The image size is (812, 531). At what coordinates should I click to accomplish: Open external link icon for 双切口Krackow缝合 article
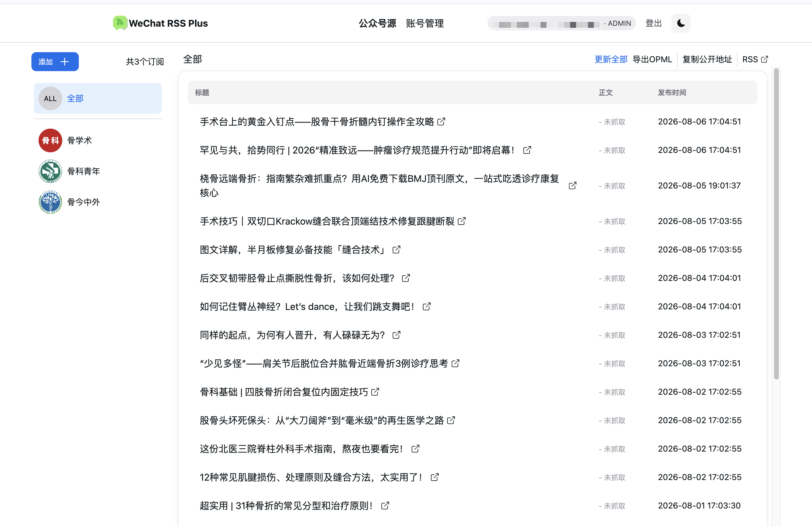(x=462, y=221)
